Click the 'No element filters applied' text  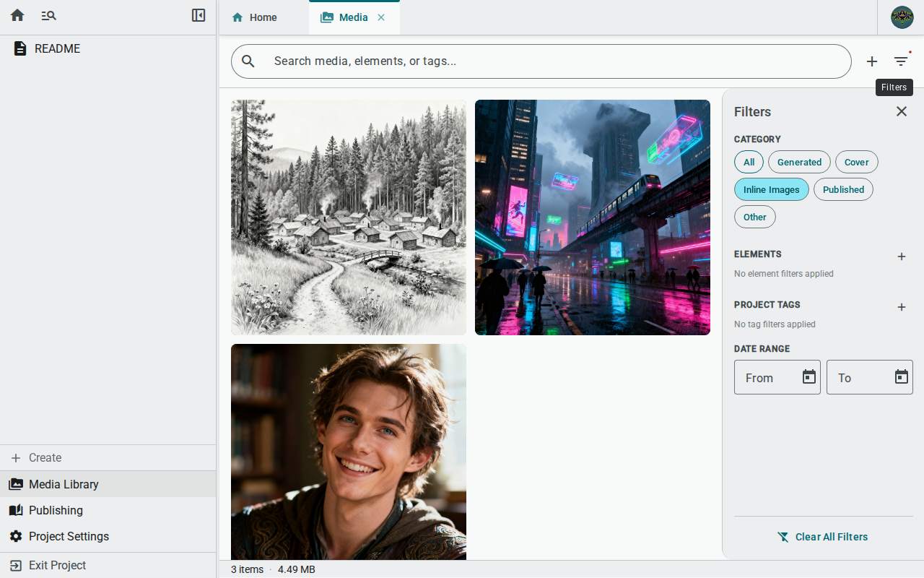click(784, 274)
